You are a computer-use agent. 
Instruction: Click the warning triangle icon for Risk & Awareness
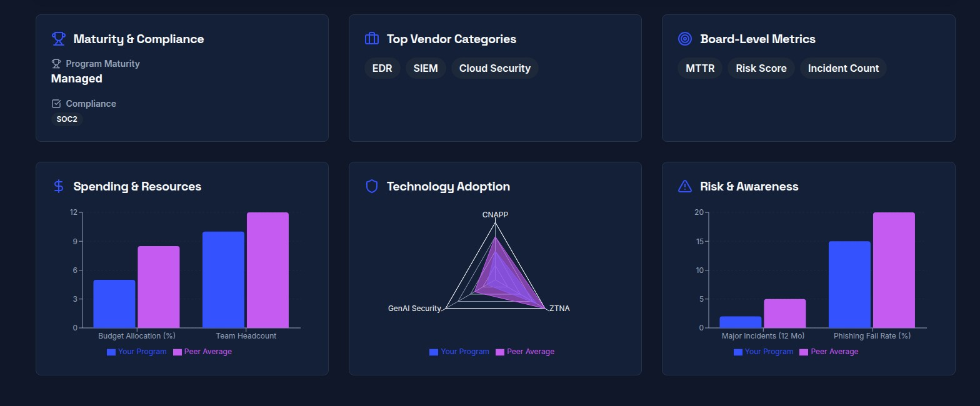pos(685,186)
